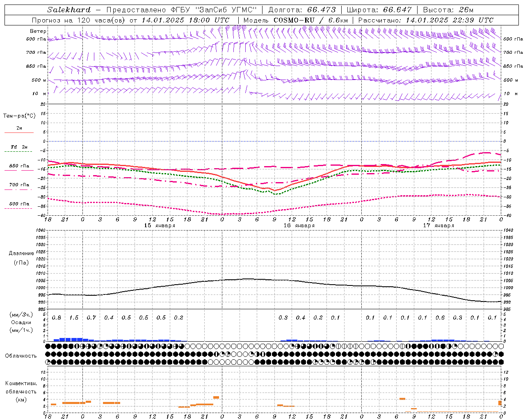This screenshot has width=525, height=420.
Task: Click the "Облачность" cloud cover label
Action: pos(21,356)
